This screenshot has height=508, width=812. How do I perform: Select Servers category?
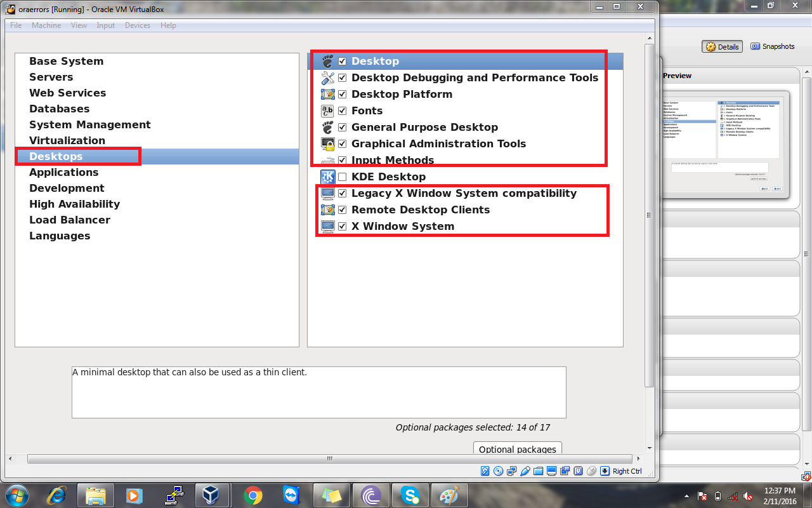click(x=51, y=77)
